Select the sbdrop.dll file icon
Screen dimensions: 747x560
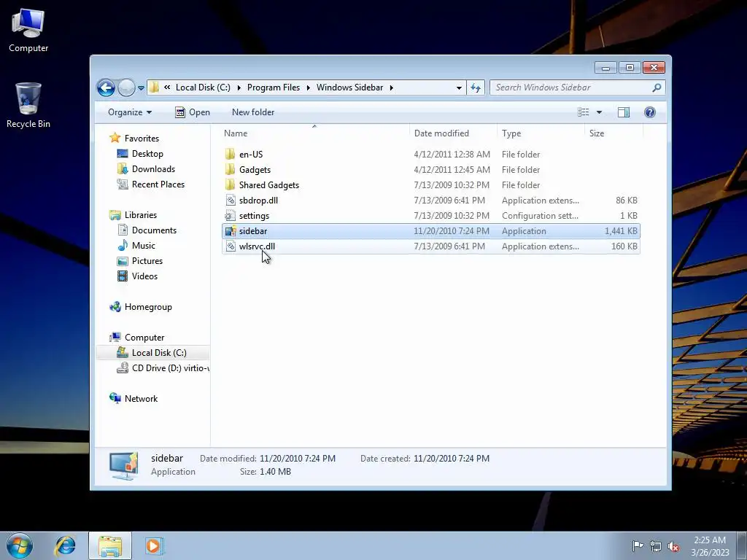click(x=231, y=201)
